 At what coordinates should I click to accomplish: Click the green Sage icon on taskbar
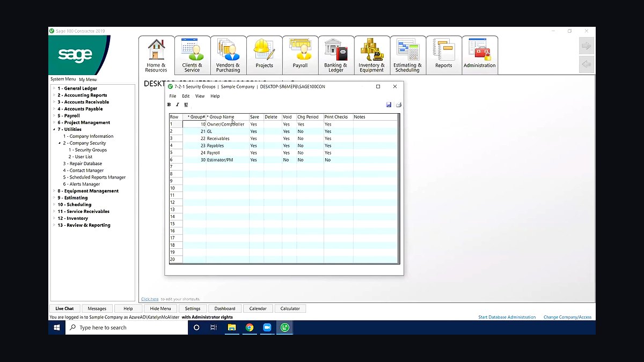click(x=285, y=327)
